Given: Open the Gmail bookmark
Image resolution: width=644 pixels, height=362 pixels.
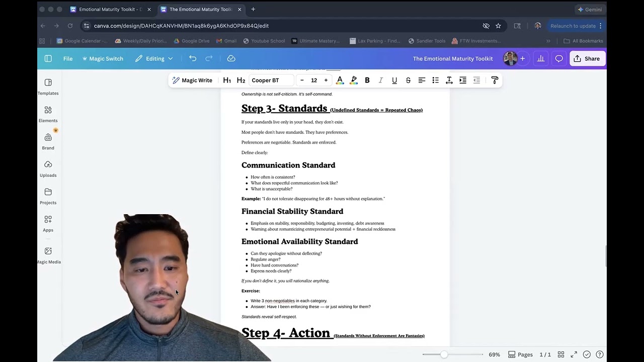Looking at the screenshot, I should click(x=226, y=41).
